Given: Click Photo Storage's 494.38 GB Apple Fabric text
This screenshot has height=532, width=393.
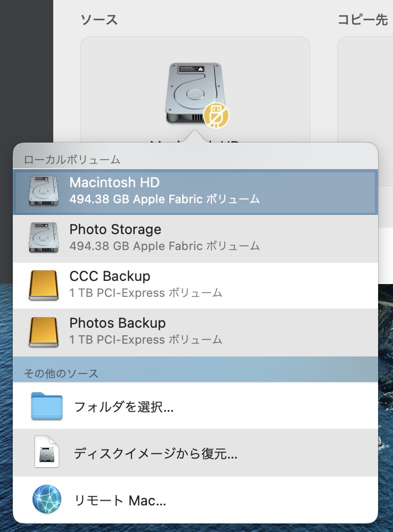Looking at the screenshot, I should pyautogui.click(x=165, y=246).
